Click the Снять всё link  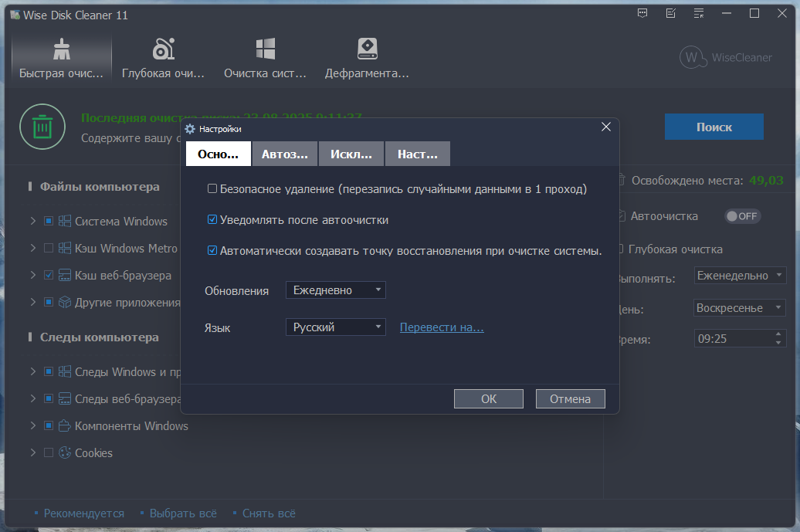pos(269,513)
